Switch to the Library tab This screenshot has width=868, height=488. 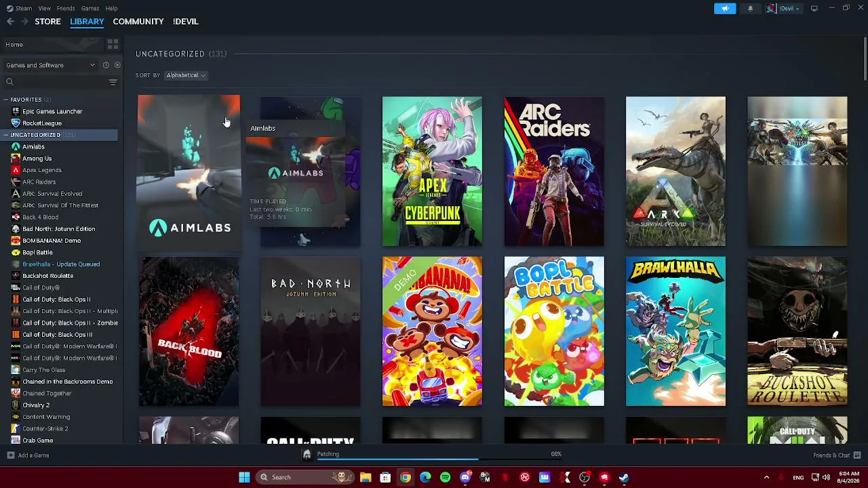[x=87, y=22]
